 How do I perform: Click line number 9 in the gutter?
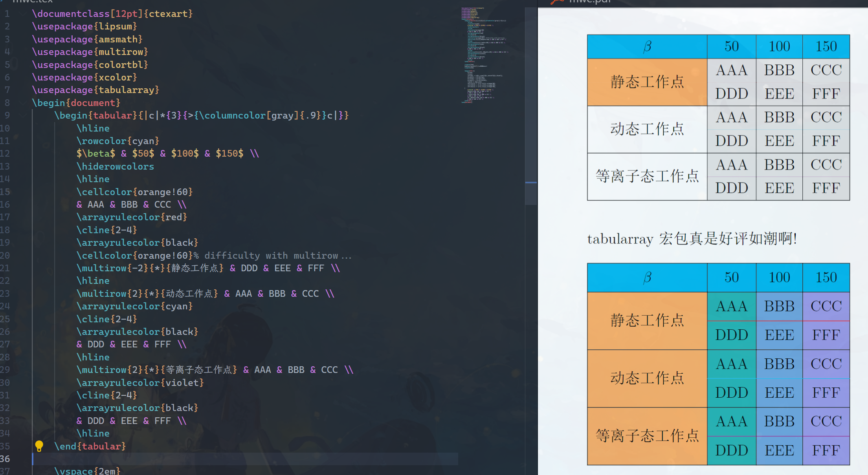click(7, 115)
